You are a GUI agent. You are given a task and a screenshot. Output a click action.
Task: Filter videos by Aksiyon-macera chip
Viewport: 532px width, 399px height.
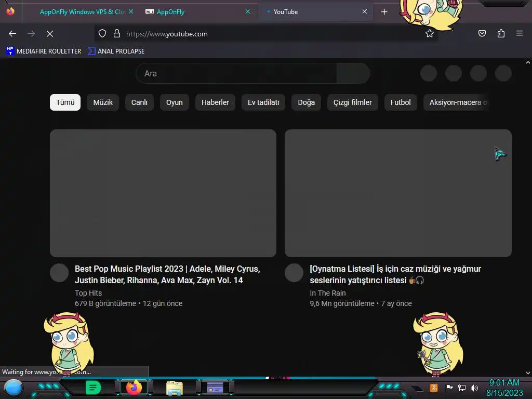pos(456,102)
